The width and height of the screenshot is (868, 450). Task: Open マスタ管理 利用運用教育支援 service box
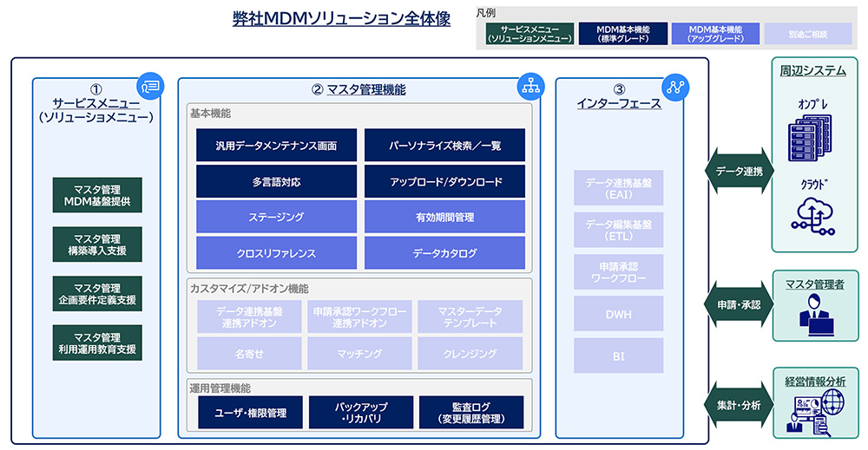pyautogui.click(x=97, y=342)
